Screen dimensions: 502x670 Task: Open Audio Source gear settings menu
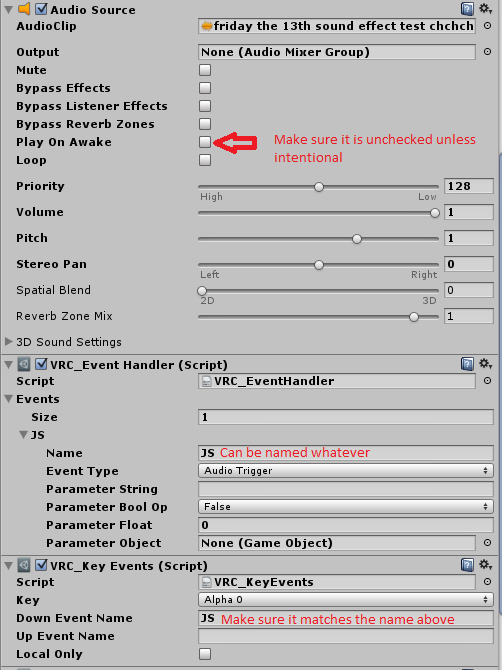click(485, 9)
